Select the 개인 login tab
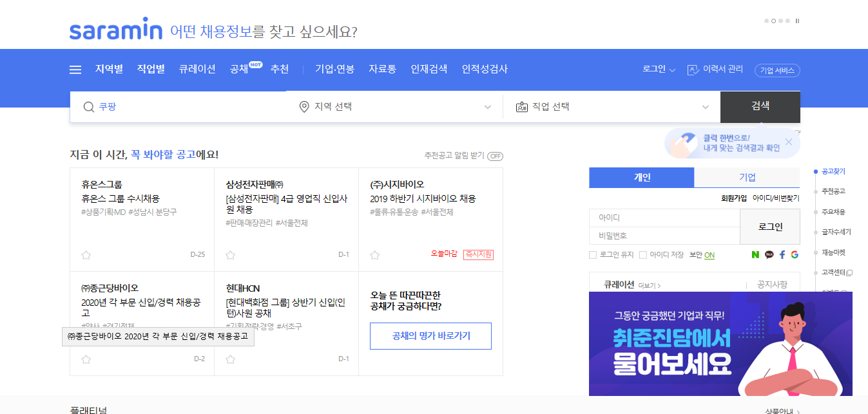This screenshot has width=868, height=414. (642, 178)
